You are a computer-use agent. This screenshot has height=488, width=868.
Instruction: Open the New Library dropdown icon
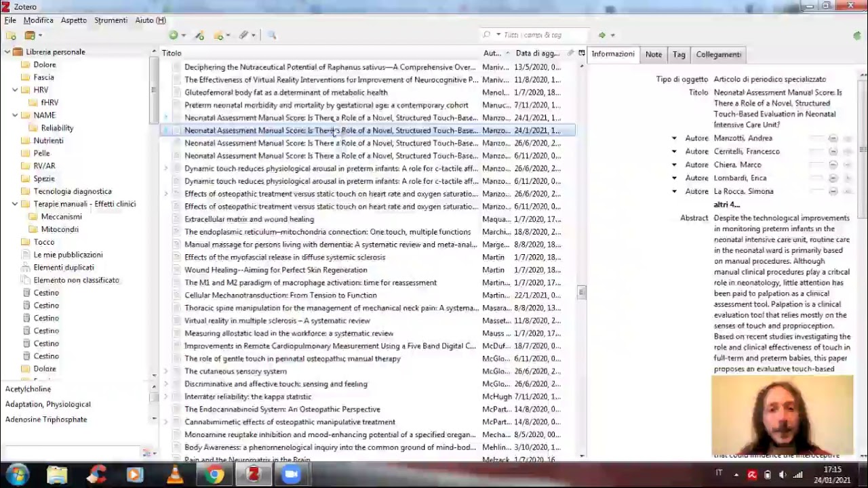(33, 35)
